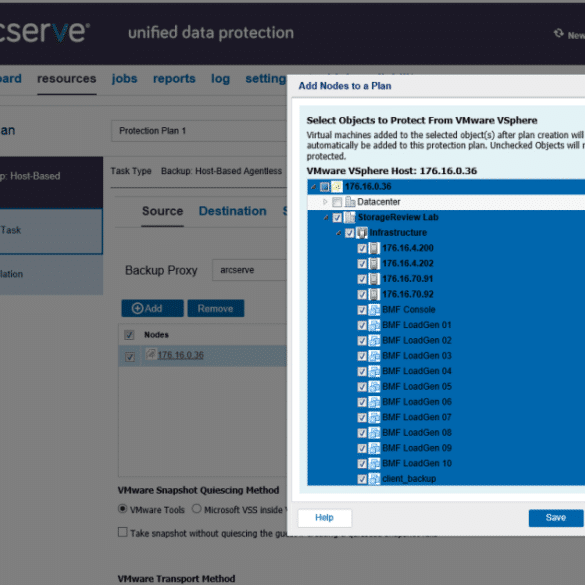Select the client_backup tree row text
585x585 pixels.
(x=409, y=479)
